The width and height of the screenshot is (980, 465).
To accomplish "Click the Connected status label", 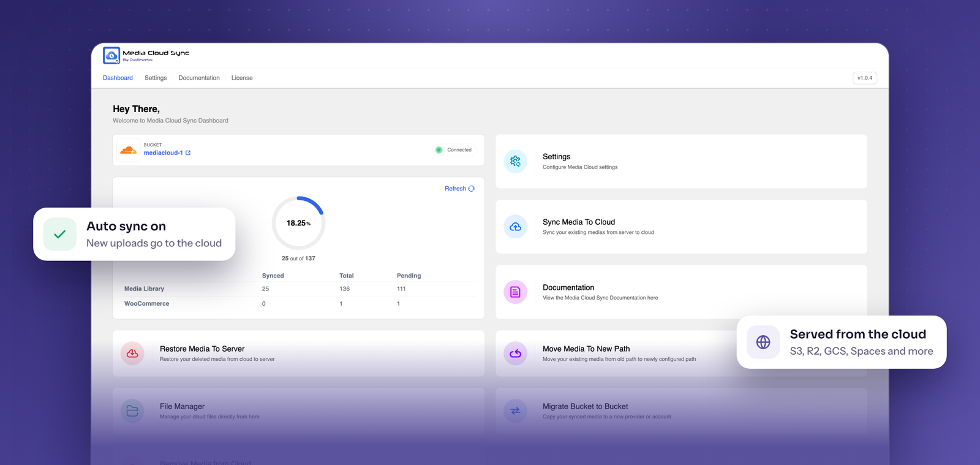I will coord(459,150).
